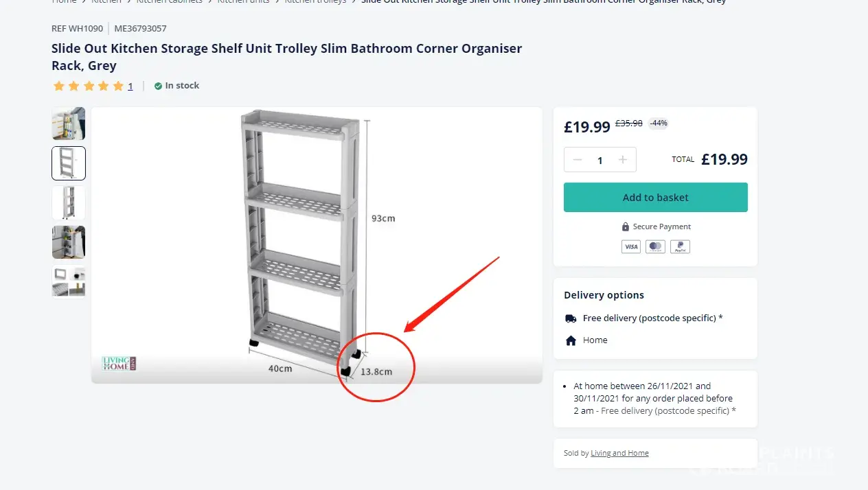The image size is (868, 490).
Task: Click the quantity input field
Action: (599, 160)
